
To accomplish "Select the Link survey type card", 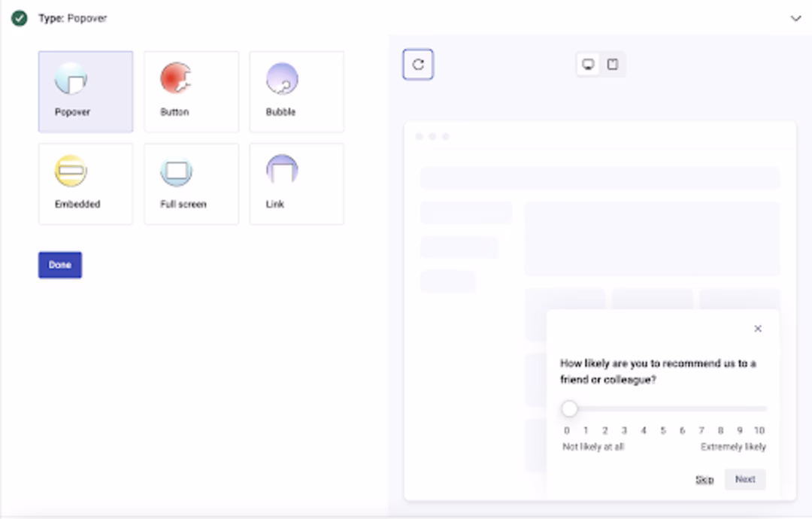I will [x=297, y=184].
